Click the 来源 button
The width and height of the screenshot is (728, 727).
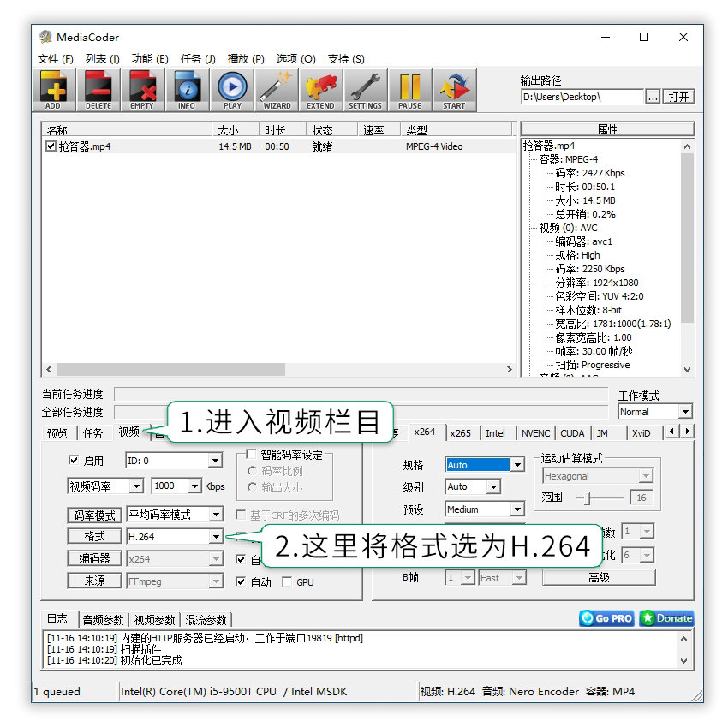[x=94, y=581]
